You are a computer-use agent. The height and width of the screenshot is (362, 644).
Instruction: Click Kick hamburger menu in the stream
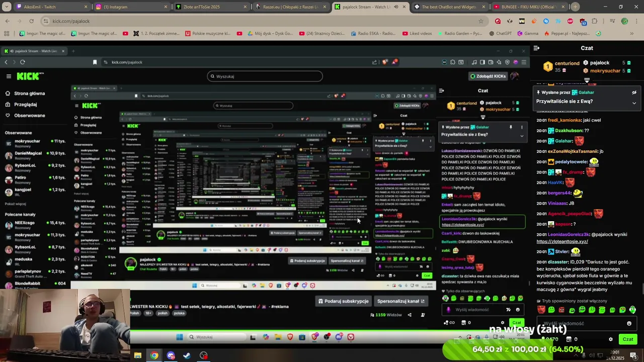(x=9, y=76)
